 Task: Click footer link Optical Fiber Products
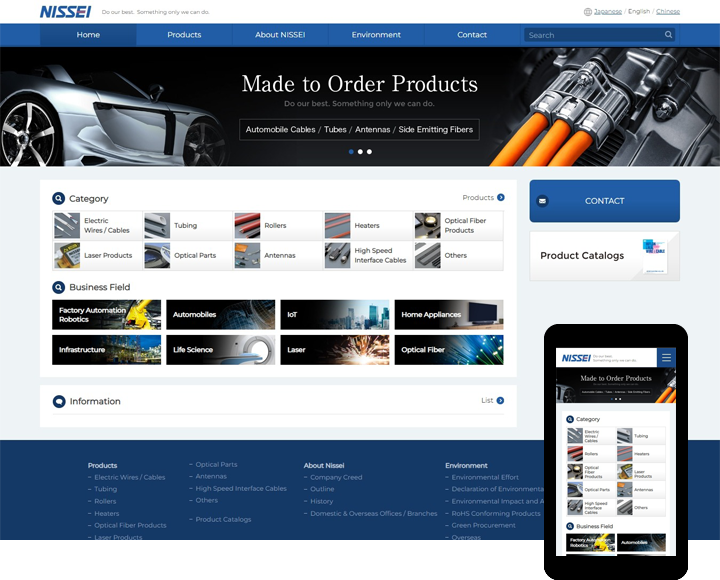pyautogui.click(x=130, y=525)
